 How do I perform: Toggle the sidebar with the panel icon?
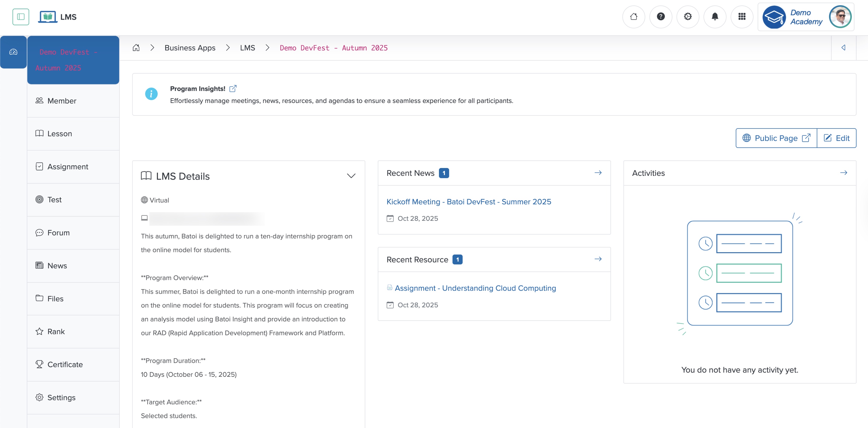21,17
